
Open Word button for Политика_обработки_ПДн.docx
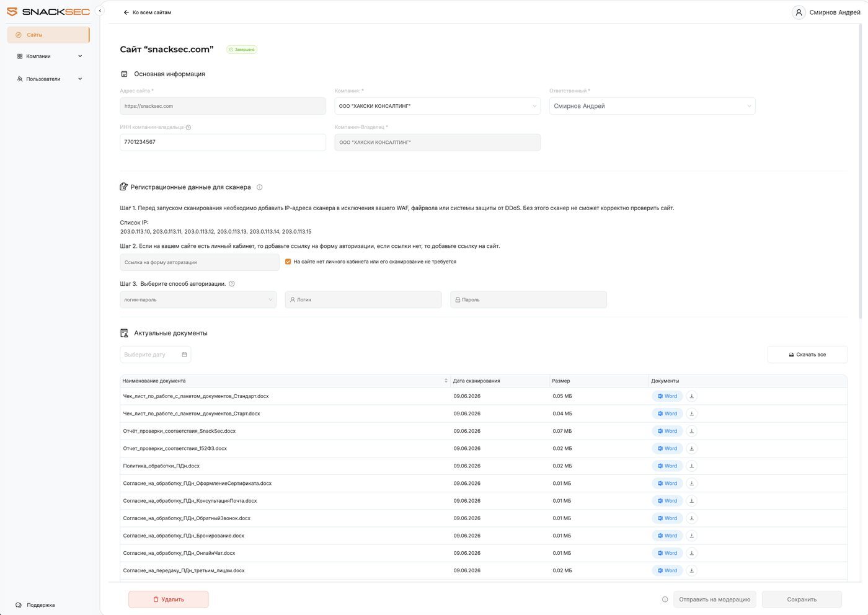[667, 466]
